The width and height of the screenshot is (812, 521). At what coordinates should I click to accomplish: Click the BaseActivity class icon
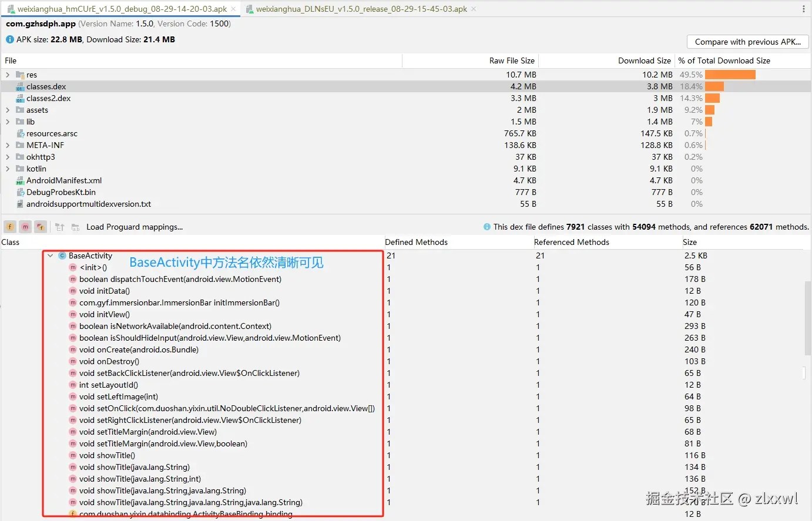(62, 256)
